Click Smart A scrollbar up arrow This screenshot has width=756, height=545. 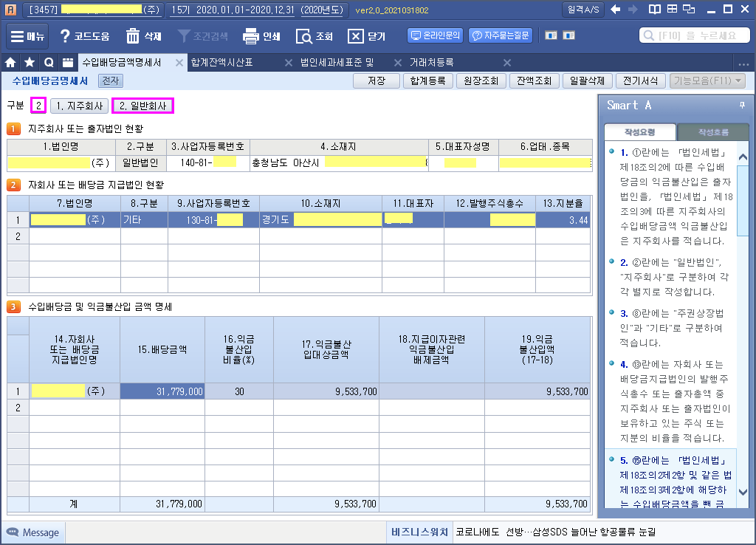[743, 157]
